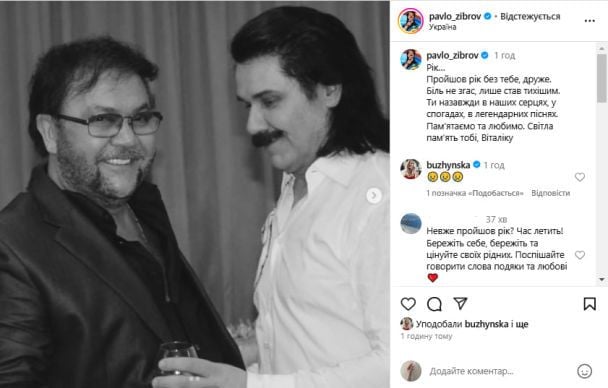
Task: Go to next photo in carousel
Action: 374,195
